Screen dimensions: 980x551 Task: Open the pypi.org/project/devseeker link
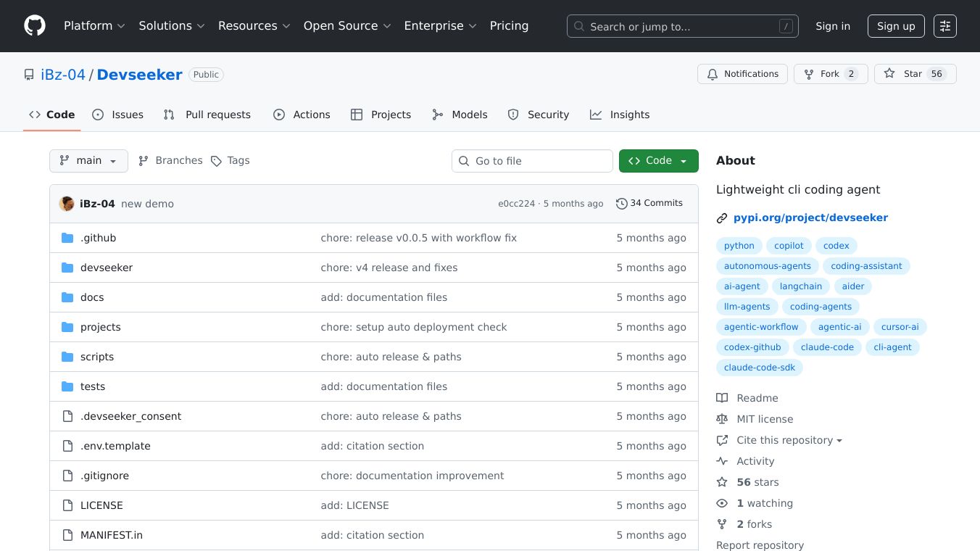pyautogui.click(x=810, y=217)
